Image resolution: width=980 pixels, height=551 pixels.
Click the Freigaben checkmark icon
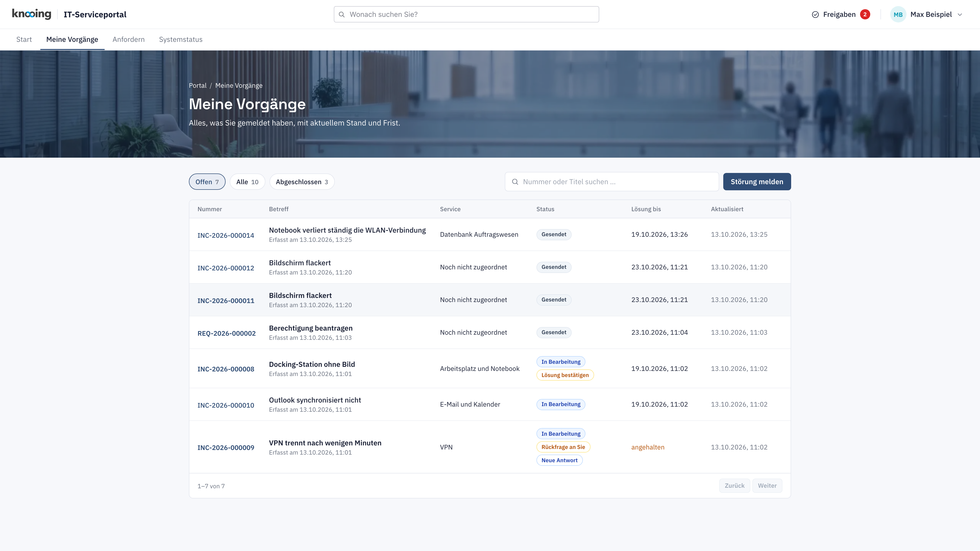pos(815,15)
